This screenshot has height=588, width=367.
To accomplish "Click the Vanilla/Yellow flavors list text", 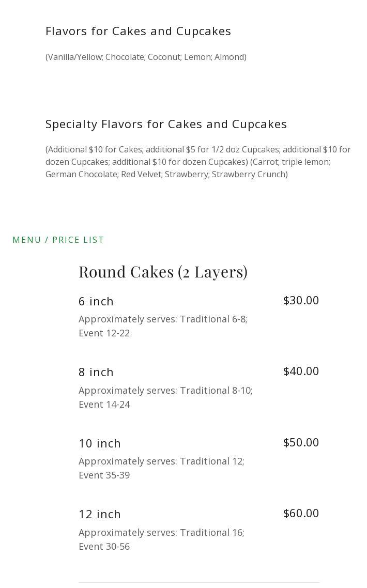I will pos(146,57).
